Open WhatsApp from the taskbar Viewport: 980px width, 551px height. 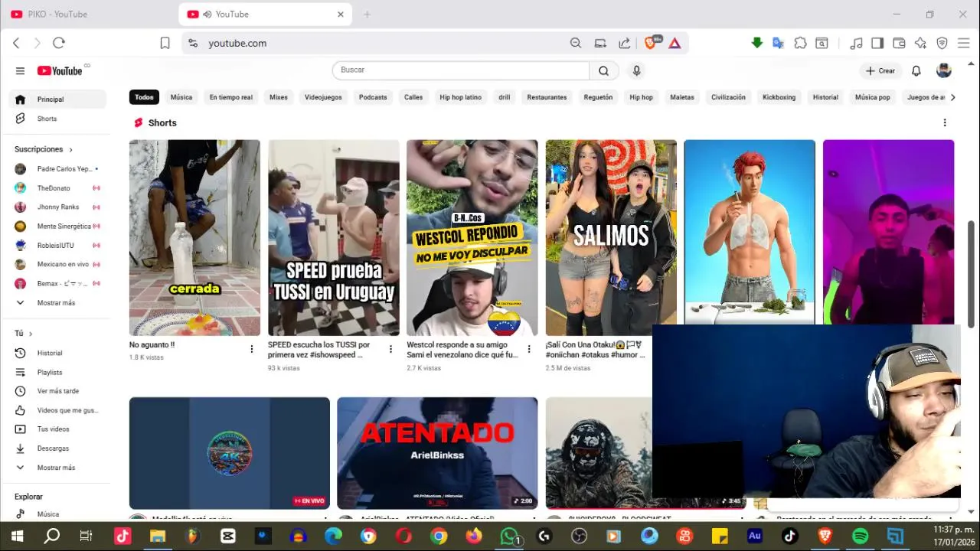coord(509,536)
